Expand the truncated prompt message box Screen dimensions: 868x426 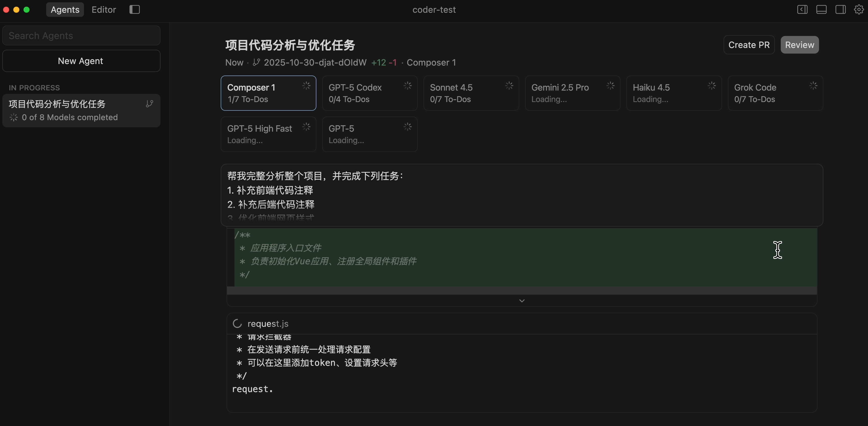[x=522, y=195]
